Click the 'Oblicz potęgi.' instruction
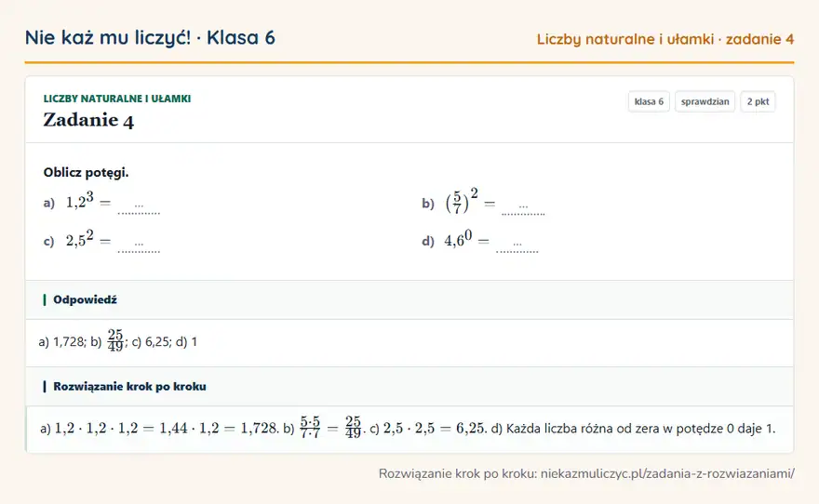Image resolution: width=819 pixels, height=504 pixels. point(86,172)
